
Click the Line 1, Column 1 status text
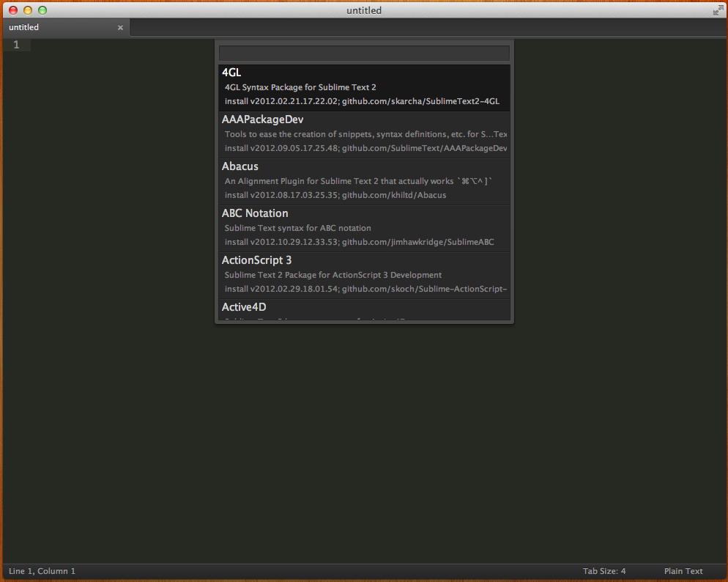pyautogui.click(x=42, y=571)
